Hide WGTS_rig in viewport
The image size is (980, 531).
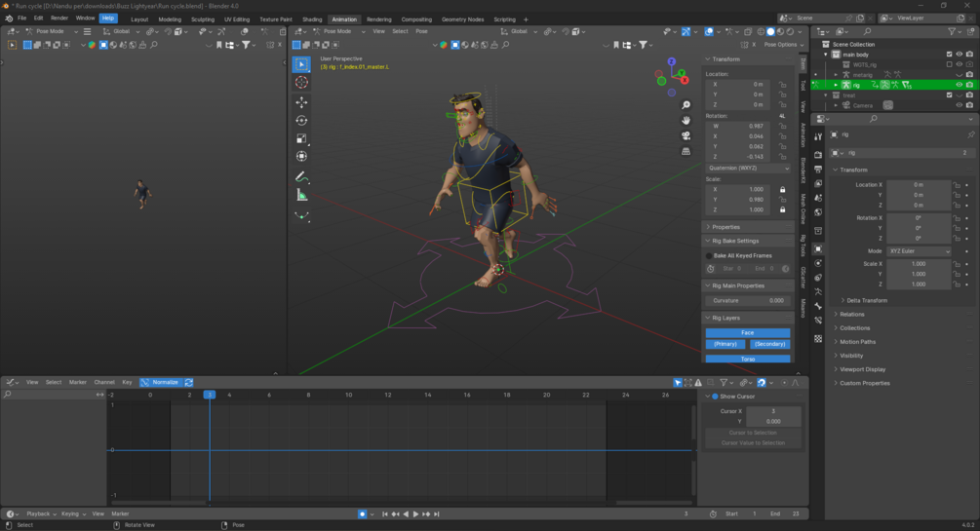(x=960, y=64)
